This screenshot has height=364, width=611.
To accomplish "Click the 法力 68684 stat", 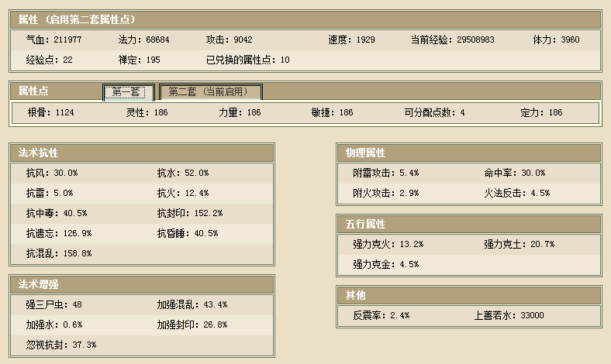I will tap(144, 39).
